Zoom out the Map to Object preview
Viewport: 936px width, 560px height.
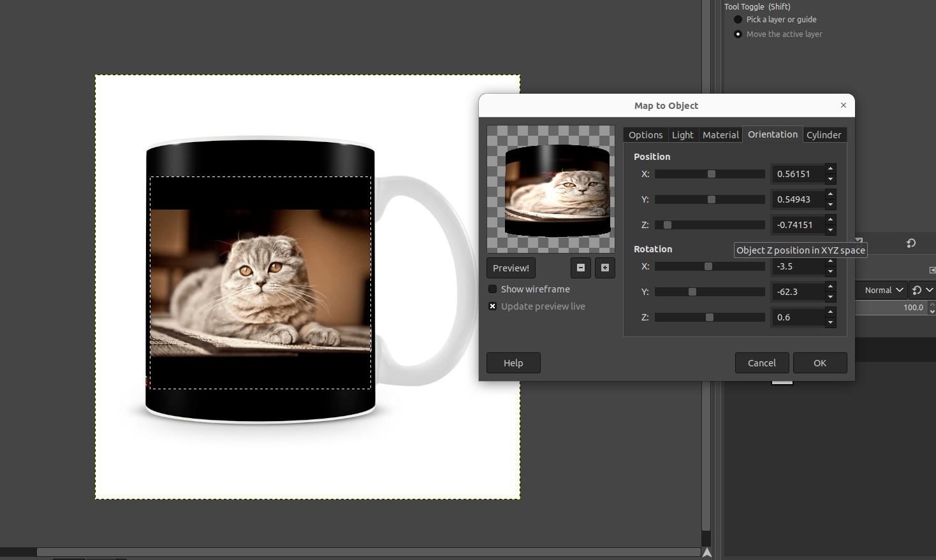click(580, 268)
